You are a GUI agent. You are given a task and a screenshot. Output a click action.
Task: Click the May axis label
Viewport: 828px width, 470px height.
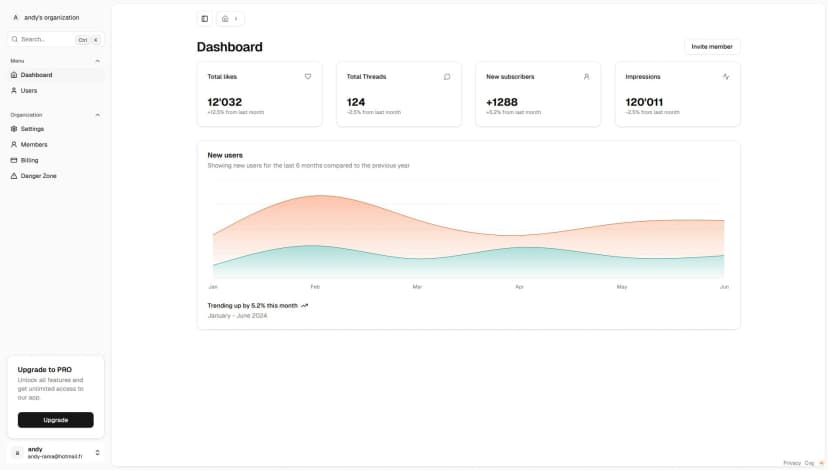point(622,287)
